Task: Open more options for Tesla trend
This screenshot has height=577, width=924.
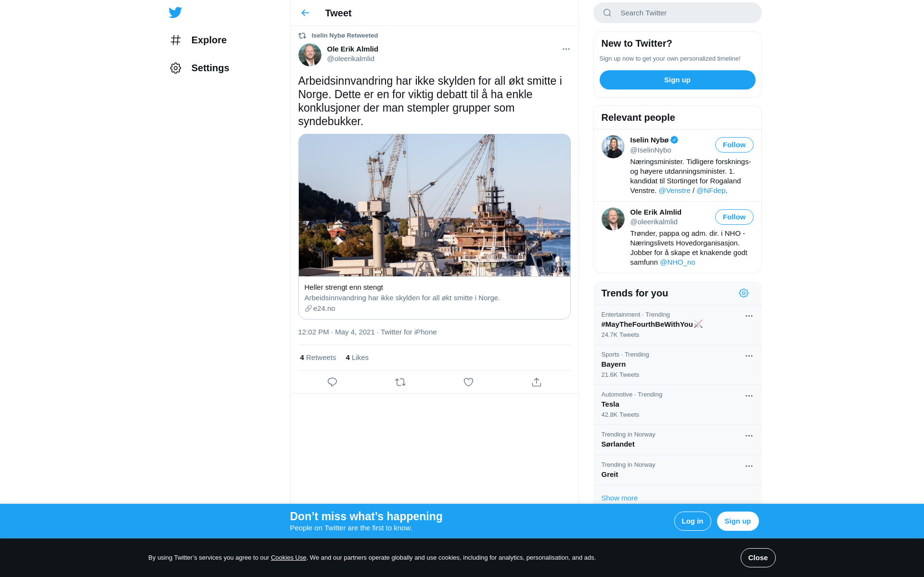Action: (749, 396)
